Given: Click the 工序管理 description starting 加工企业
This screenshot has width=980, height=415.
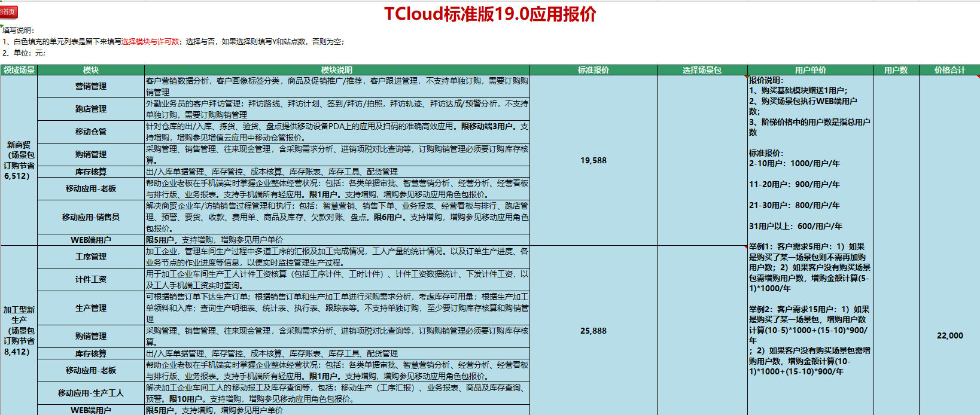Looking at the screenshot, I should pyautogui.click(x=337, y=257).
